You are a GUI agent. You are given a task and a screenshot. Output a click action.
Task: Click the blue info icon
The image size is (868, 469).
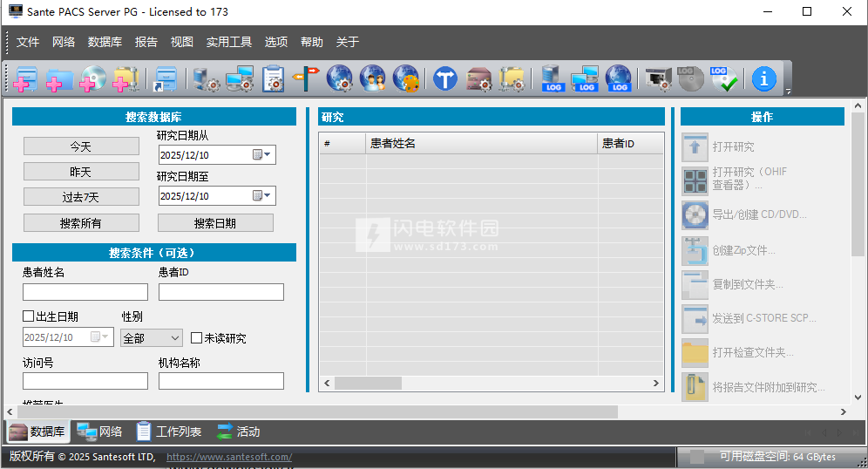(764, 79)
